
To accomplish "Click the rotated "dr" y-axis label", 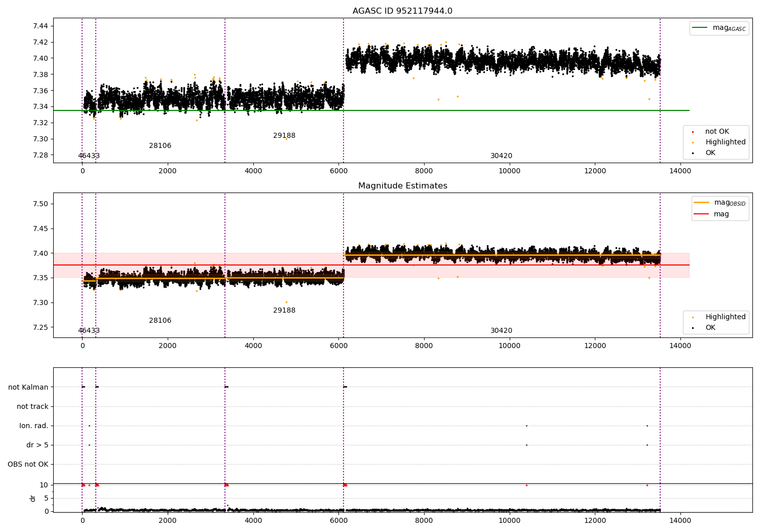I will tap(33, 498).
